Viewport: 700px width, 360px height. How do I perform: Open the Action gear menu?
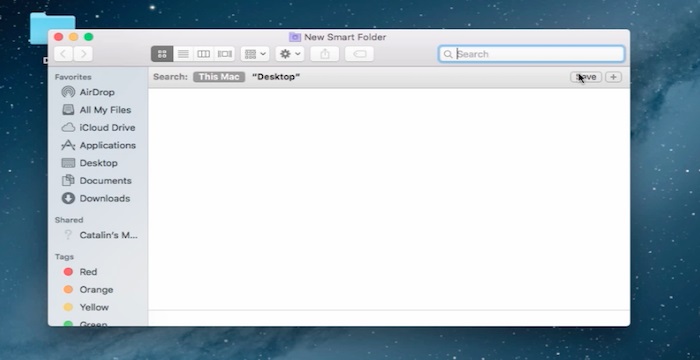pyautogui.click(x=290, y=54)
